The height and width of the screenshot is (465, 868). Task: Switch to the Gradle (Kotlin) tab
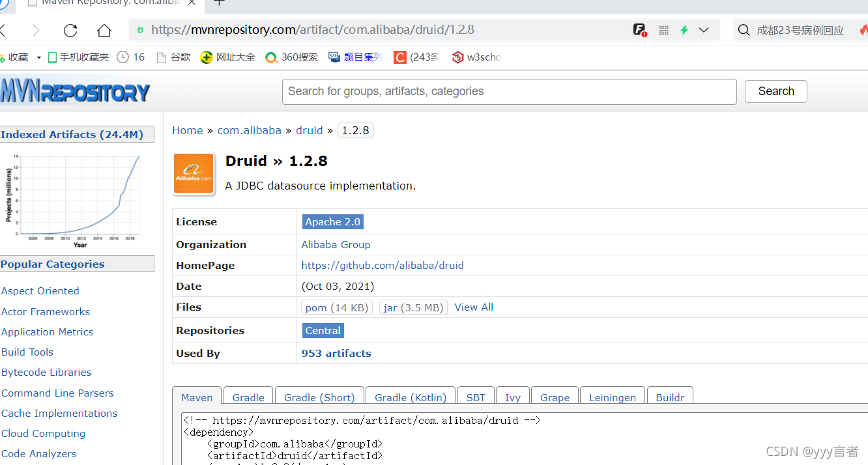(411, 397)
